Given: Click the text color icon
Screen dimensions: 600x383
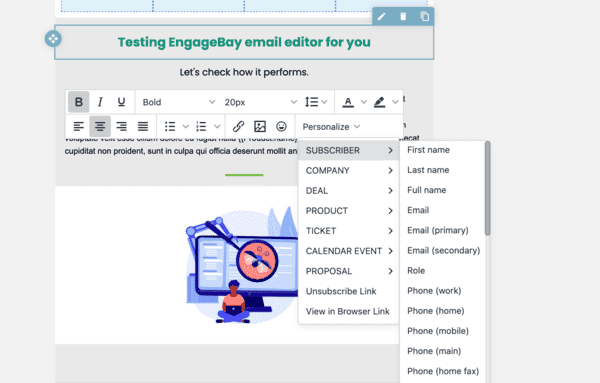Looking at the screenshot, I should coord(348,102).
